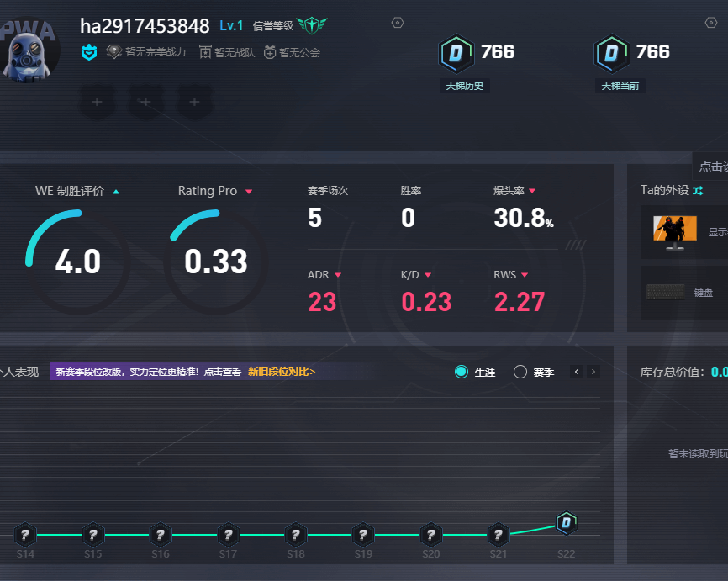
Task: Select the S22 rank marker on chart
Action: pyautogui.click(x=567, y=523)
